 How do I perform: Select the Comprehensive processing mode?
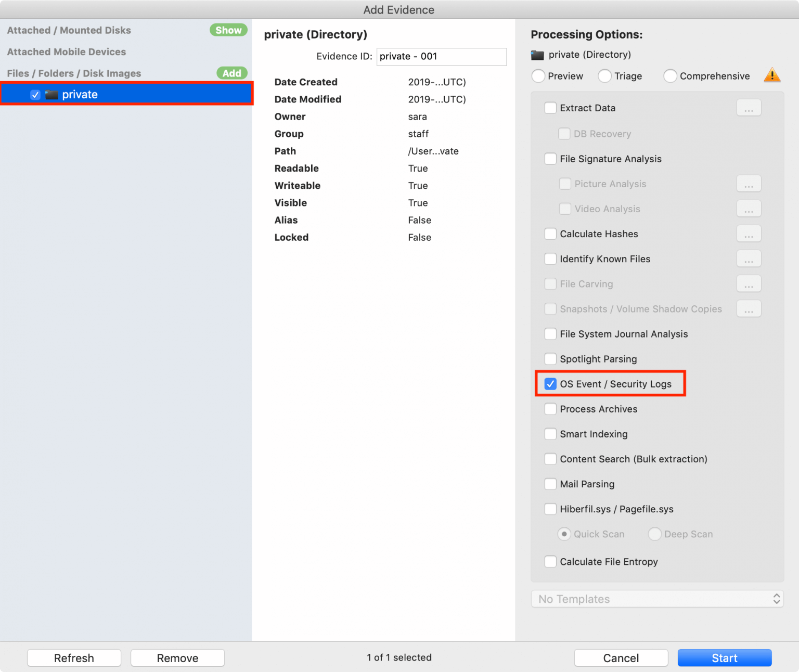[x=670, y=76]
